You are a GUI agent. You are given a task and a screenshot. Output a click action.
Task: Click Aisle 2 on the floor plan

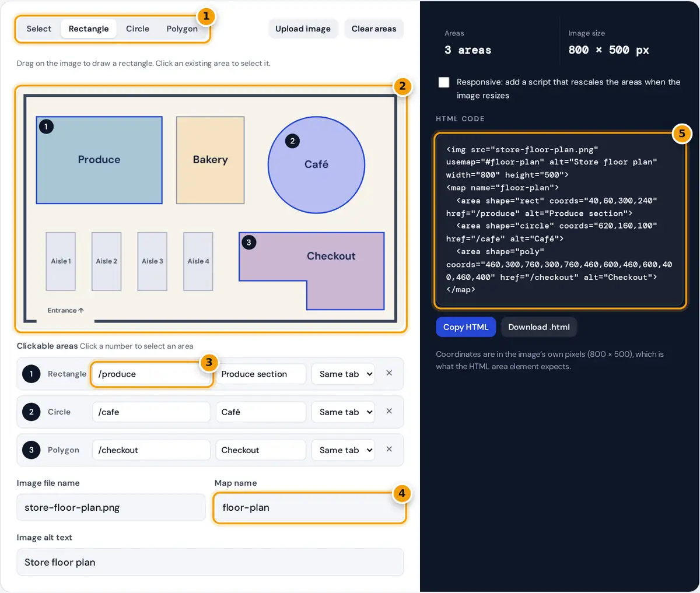point(107,261)
